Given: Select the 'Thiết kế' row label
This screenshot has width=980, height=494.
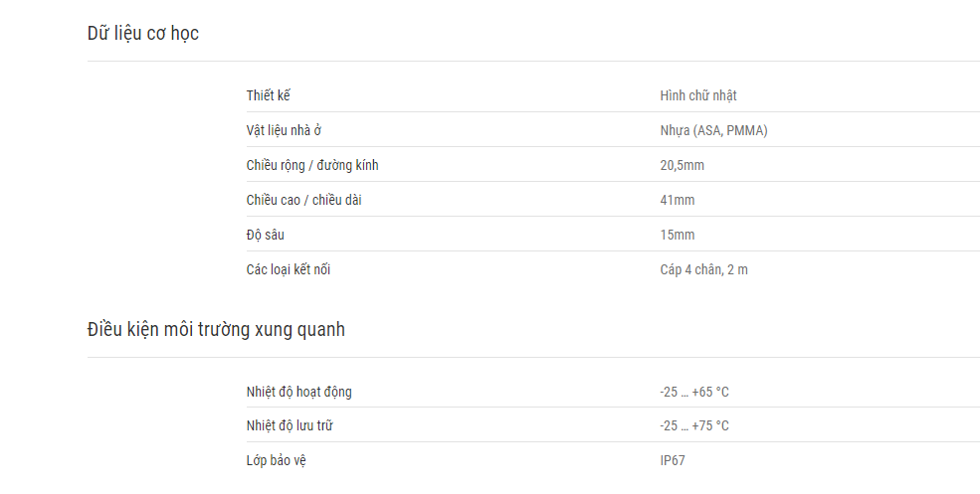Looking at the screenshot, I should (x=268, y=95).
